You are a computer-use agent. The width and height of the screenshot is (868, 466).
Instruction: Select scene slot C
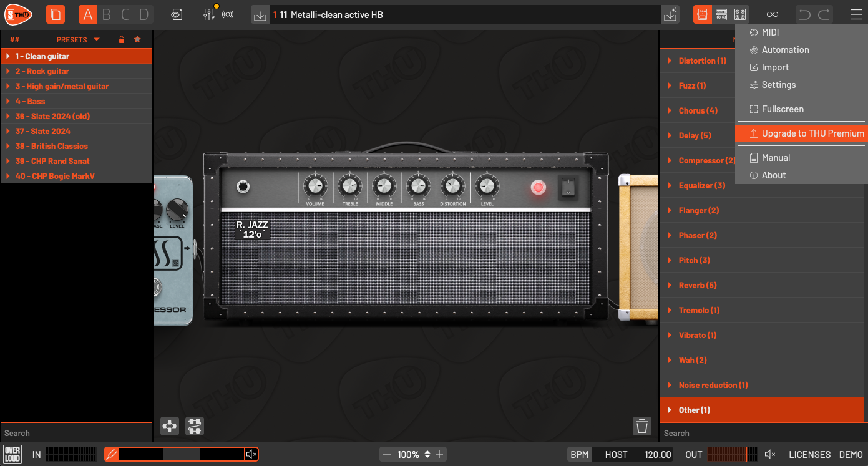pos(125,14)
